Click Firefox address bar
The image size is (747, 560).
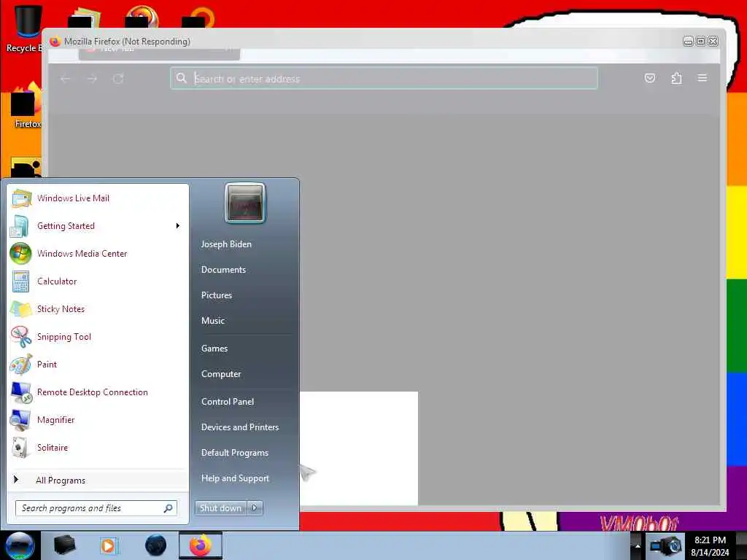click(x=384, y=79)
